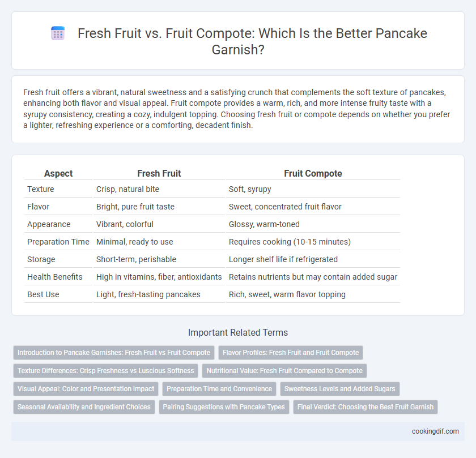
Task: Open Nutritional Value: Fresh Fruit Compared tag
Action: (x=284, y=371)
